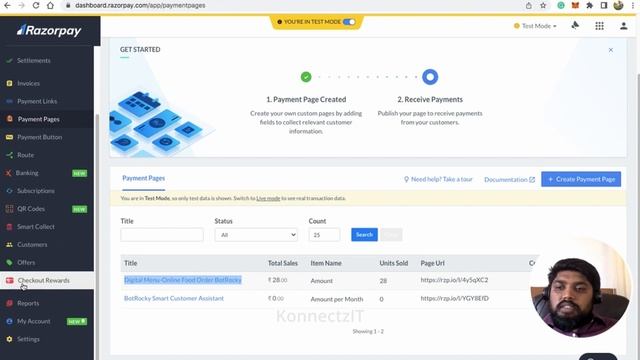Click the Offers tag icon
640x360 pixels.
(9, 263)
